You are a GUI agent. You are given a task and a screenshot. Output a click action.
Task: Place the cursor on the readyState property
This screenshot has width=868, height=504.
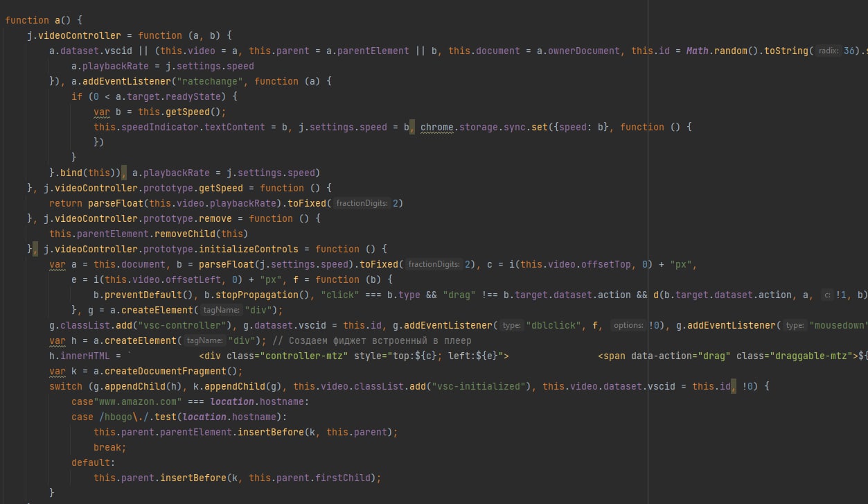tap(193, 96)
